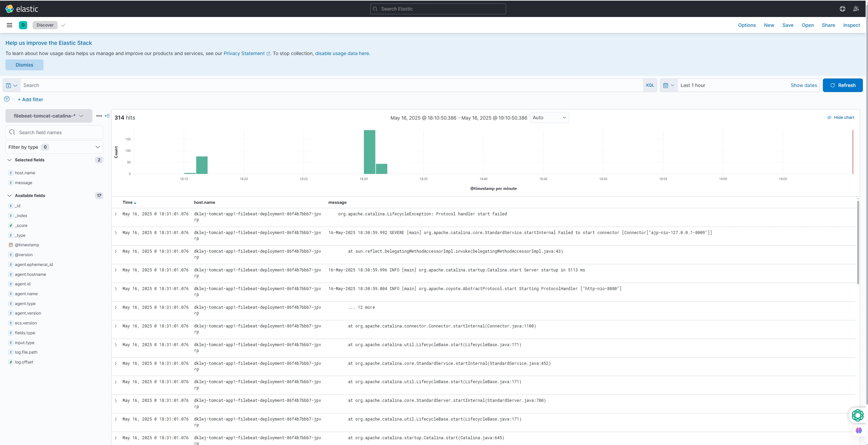Click the histogram bar near 18:16

pos(202,165)
